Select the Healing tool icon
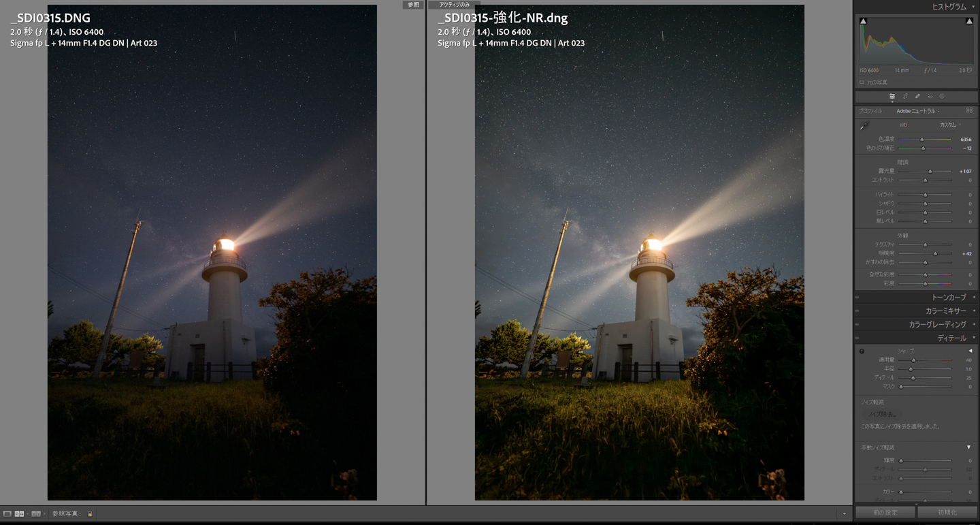The image size is (980, 525). click(917, 97)
